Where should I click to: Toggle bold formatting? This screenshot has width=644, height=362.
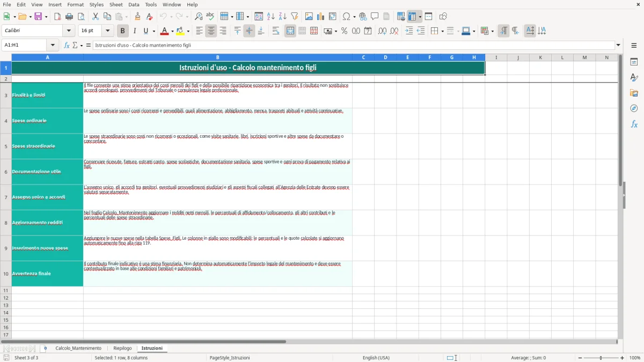pos(122,31)
